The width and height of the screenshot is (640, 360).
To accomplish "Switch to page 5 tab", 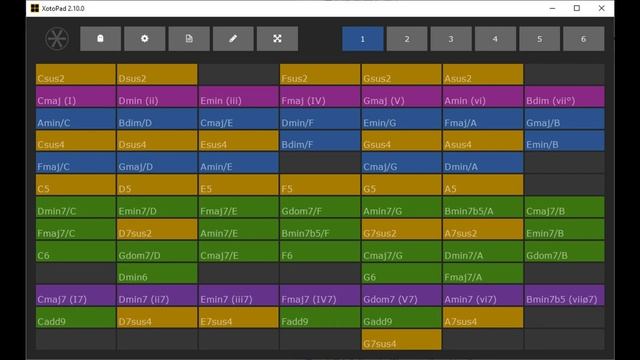I will coord(540,39).
